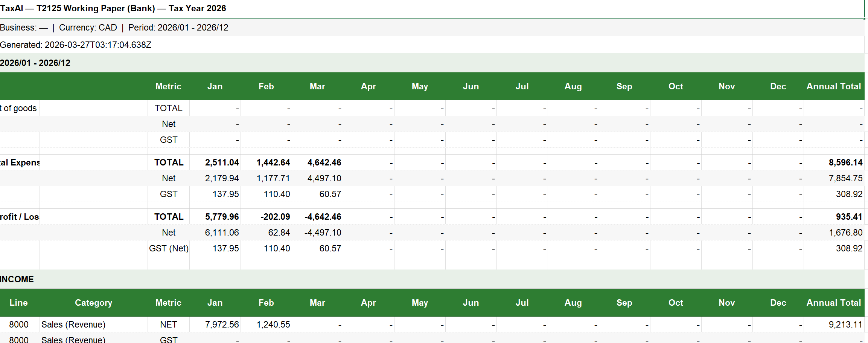
Task: Select Profit/Loss February total -202.09
Action: click(x=275, y=217)
